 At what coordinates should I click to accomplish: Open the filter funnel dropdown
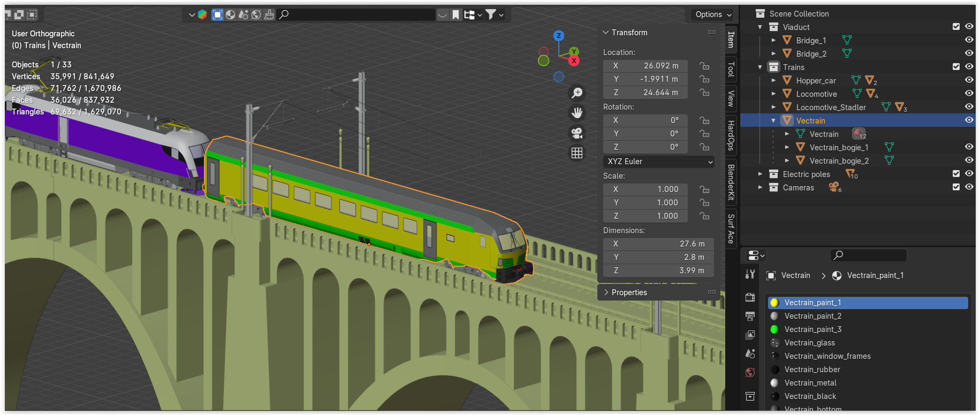[x=494, y=14]
